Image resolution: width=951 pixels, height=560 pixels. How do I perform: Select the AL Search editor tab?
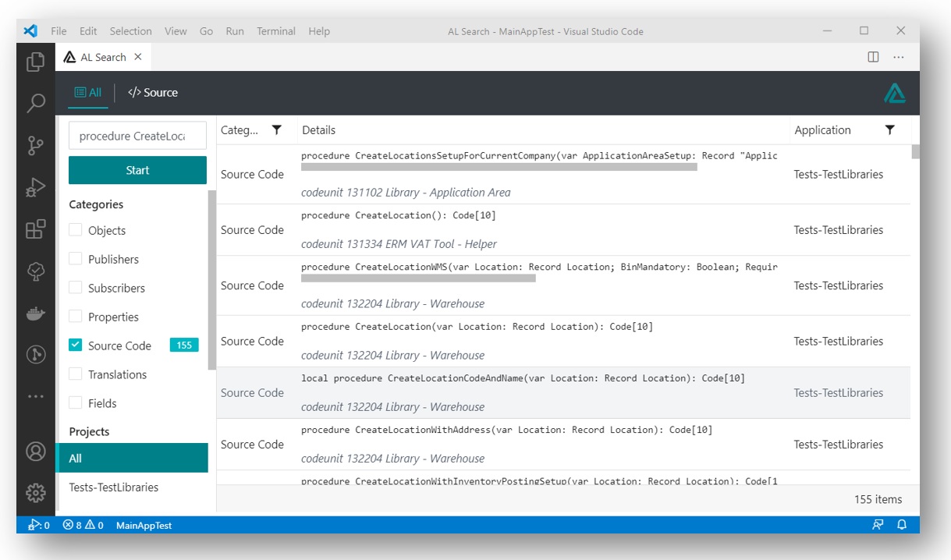(103, 57)
